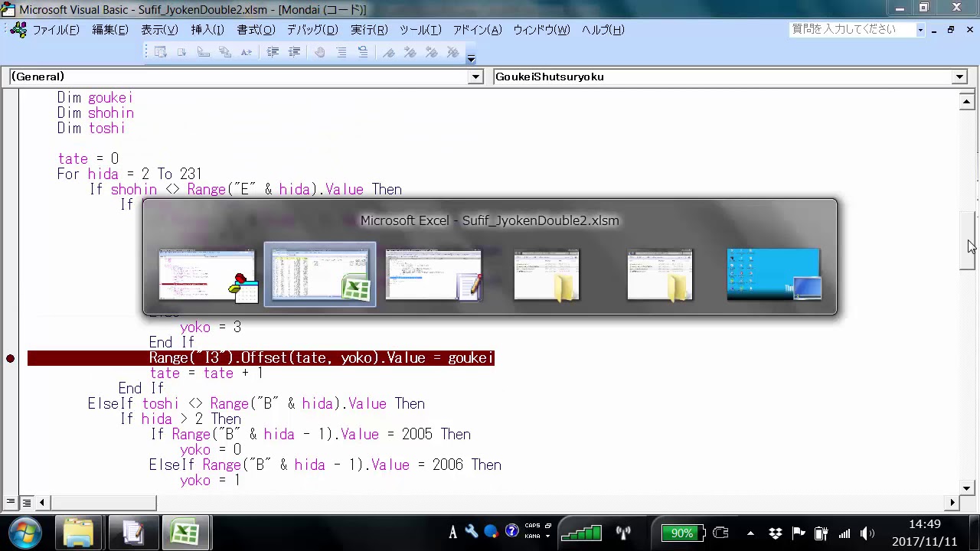Click the Clear All Bookmarks icon
The height and width of the screenshot is (551, 980).
[453, 52]
